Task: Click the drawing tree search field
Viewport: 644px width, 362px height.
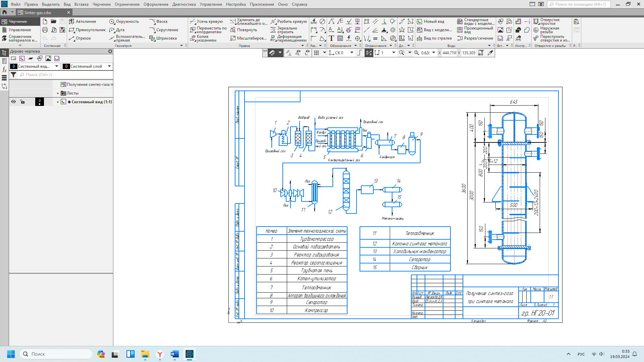Action: tap(65, 75)
